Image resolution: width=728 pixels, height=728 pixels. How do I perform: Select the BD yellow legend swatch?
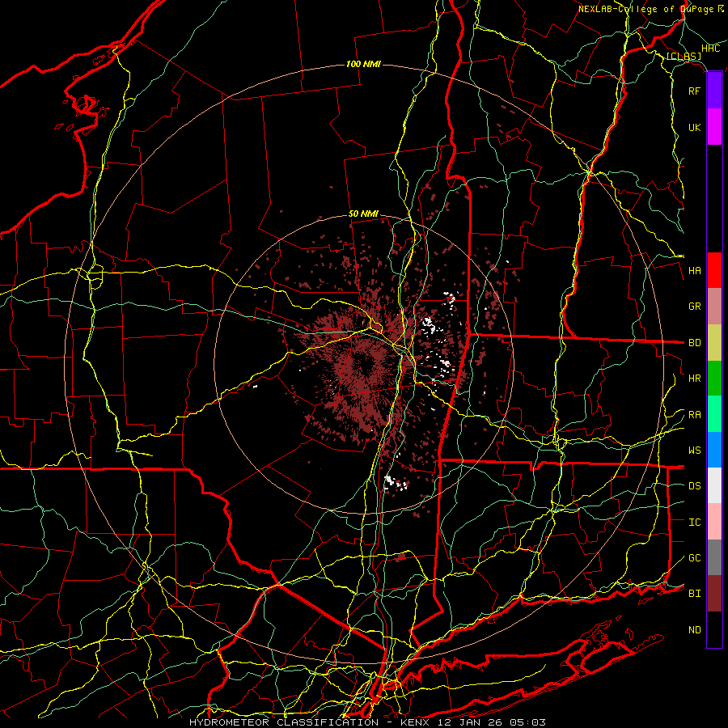[x=714, y=342]
